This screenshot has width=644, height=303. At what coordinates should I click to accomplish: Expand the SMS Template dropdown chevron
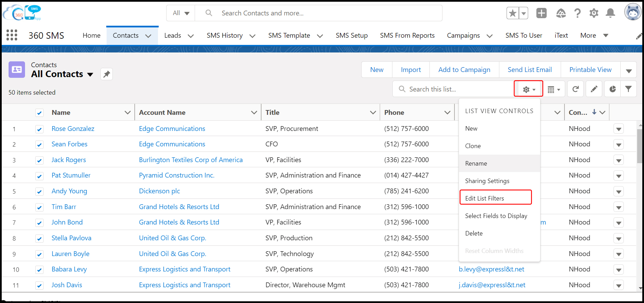click(x=320, y=36)
